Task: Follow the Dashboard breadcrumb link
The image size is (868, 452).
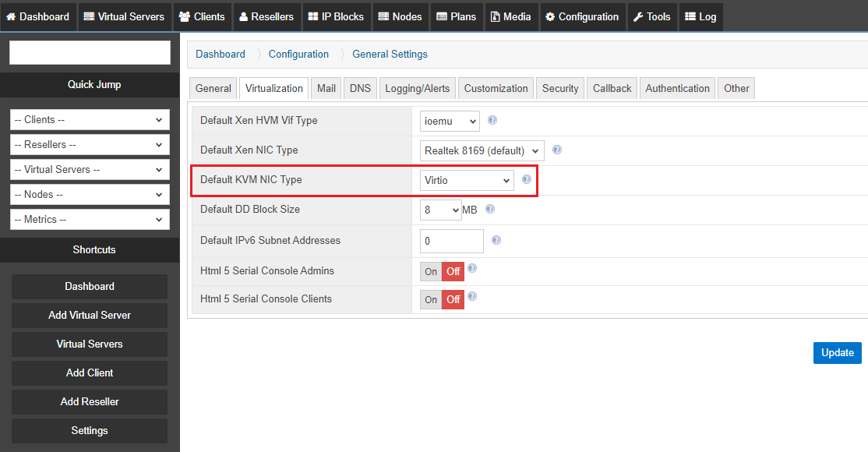Action: [x=221, y=55]
